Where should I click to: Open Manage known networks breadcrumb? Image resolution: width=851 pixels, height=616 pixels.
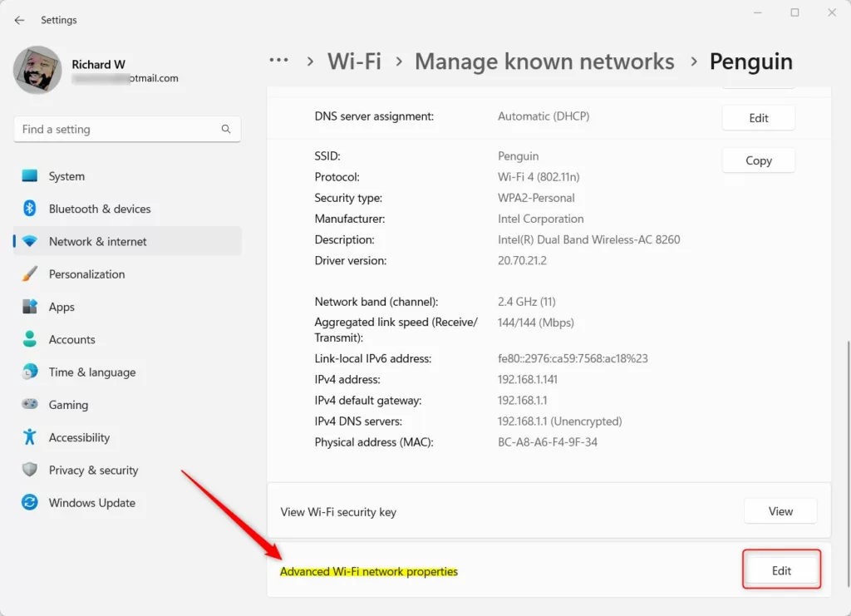(x=544, y=62)
